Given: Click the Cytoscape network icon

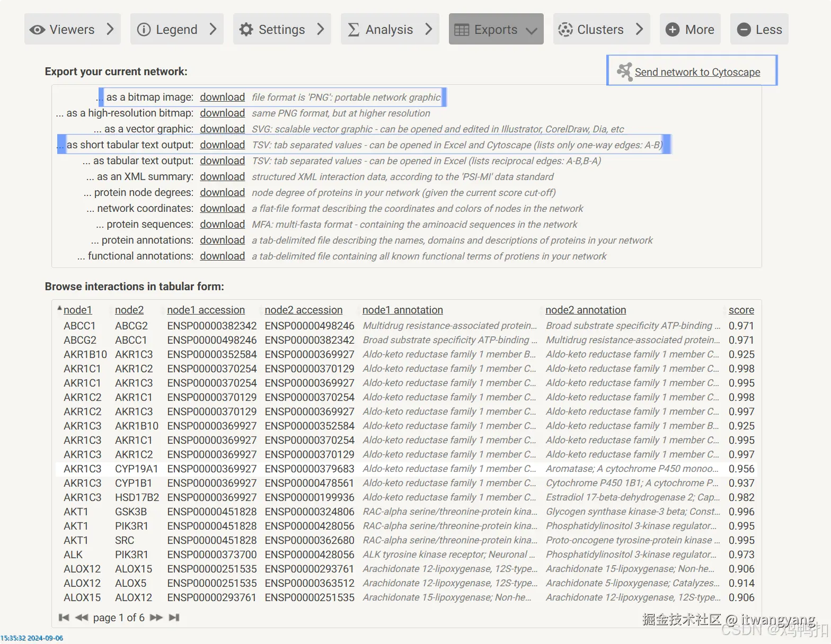Looking at the screenshot, I should (x=625, y=71).
